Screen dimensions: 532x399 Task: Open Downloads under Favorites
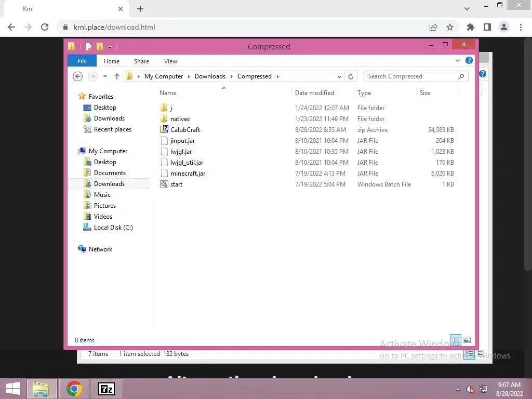click(109, 118)
